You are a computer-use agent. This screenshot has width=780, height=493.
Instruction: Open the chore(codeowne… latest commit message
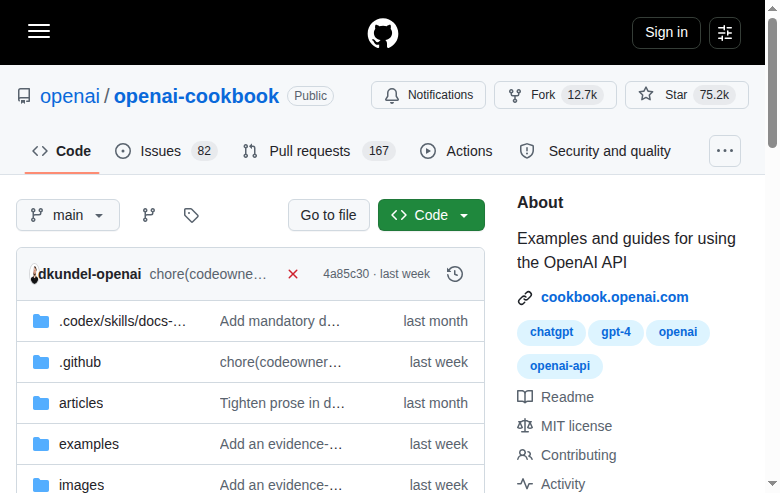(x=208, y=274)
